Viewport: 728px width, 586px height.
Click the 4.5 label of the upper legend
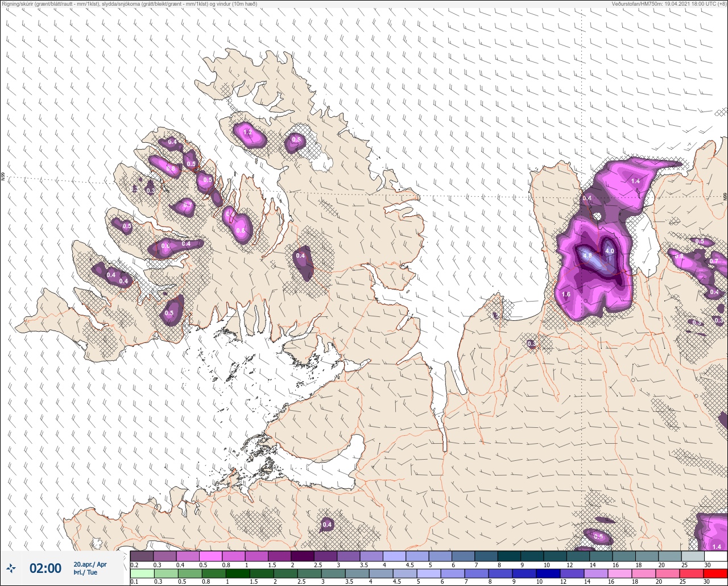click(x=409, y=564)
